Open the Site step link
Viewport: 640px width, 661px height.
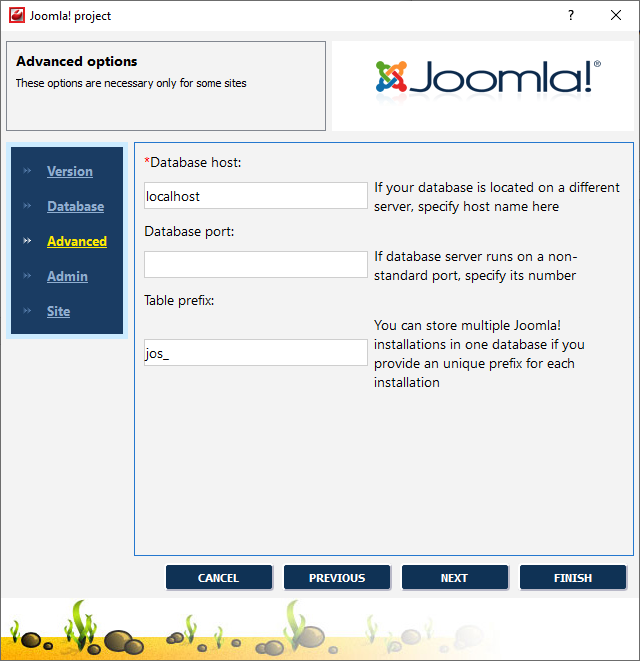58,312
